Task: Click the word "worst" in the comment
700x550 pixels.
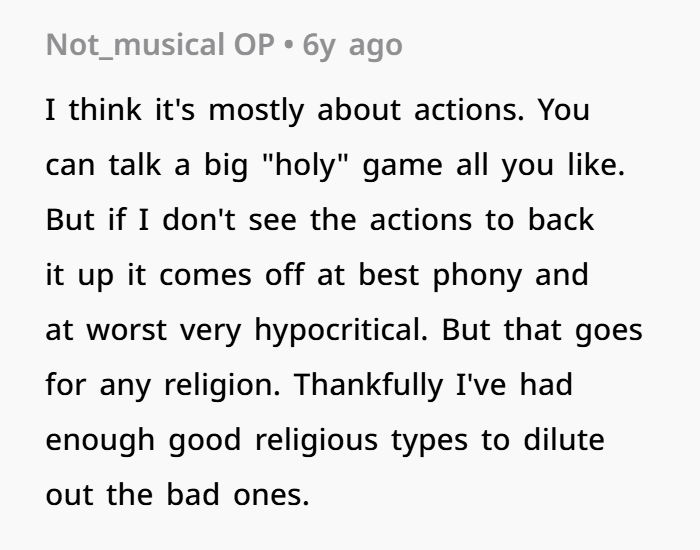Action: 126,330
